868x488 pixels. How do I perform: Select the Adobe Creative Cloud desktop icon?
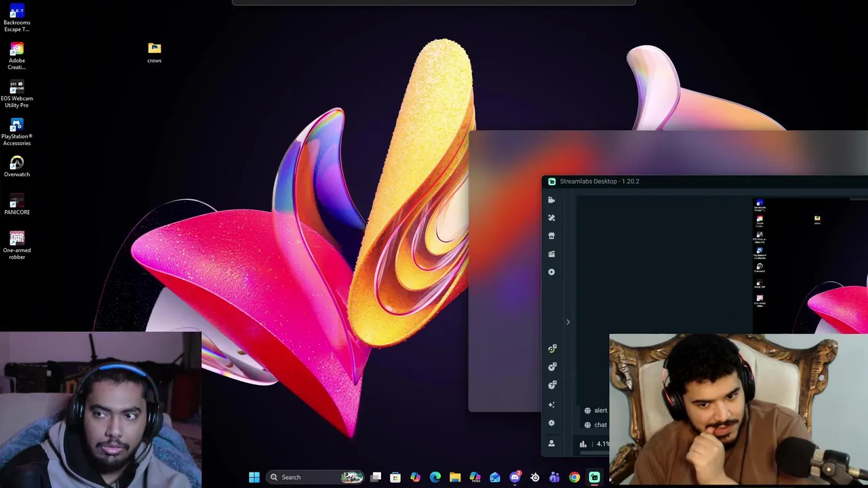tap(17, 56)
